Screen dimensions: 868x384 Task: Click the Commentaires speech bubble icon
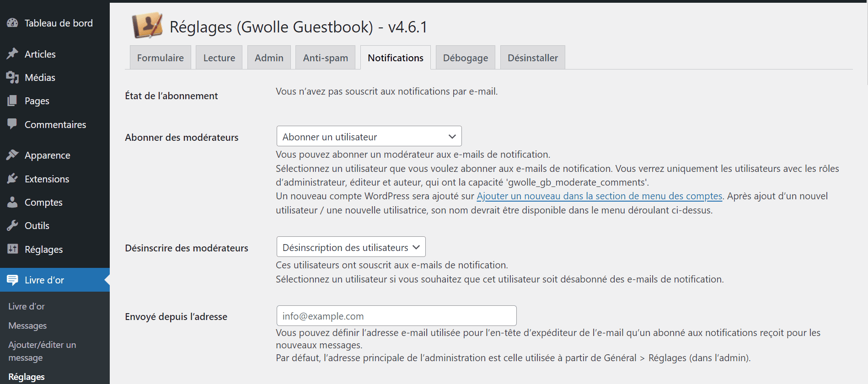(x=12, y=124)
